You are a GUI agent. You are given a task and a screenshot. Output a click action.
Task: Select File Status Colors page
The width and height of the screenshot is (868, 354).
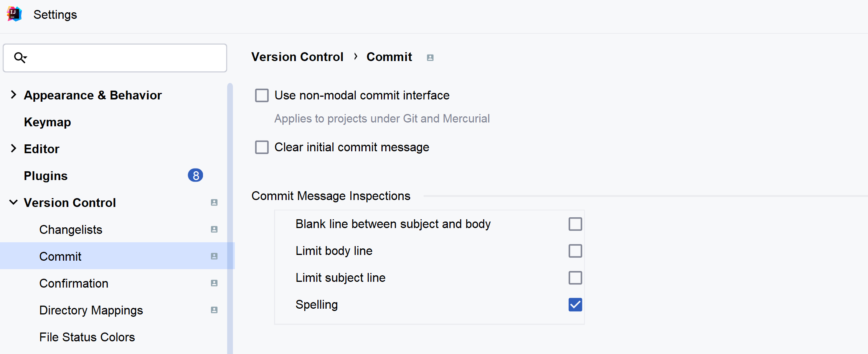pos(87,337)
